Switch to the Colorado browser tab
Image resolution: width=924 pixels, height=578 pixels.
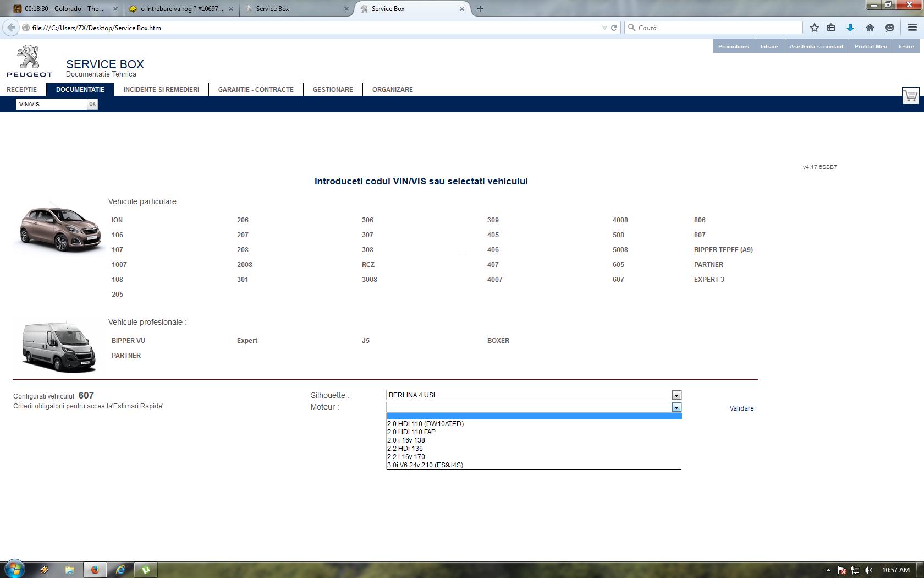(x=65, y=9)
